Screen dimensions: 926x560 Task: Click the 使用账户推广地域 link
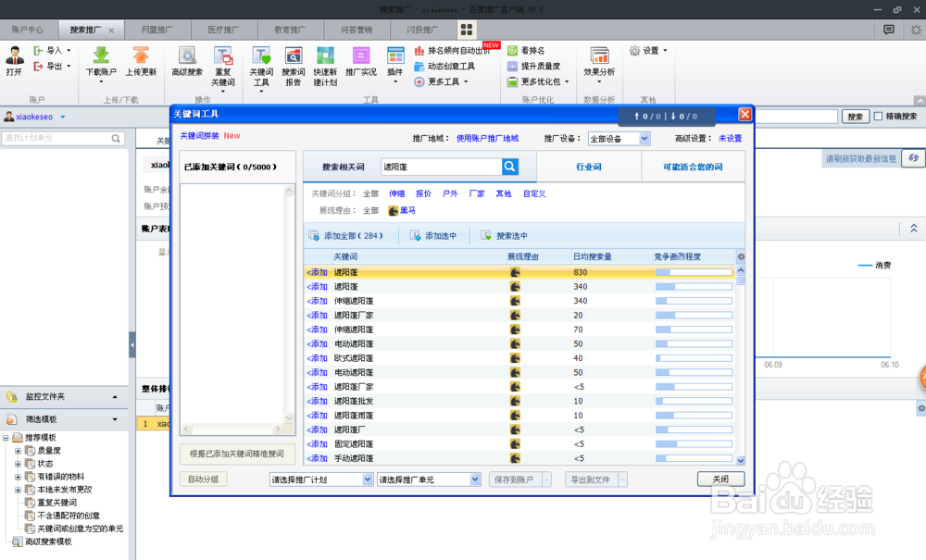(x=487, y=139)
